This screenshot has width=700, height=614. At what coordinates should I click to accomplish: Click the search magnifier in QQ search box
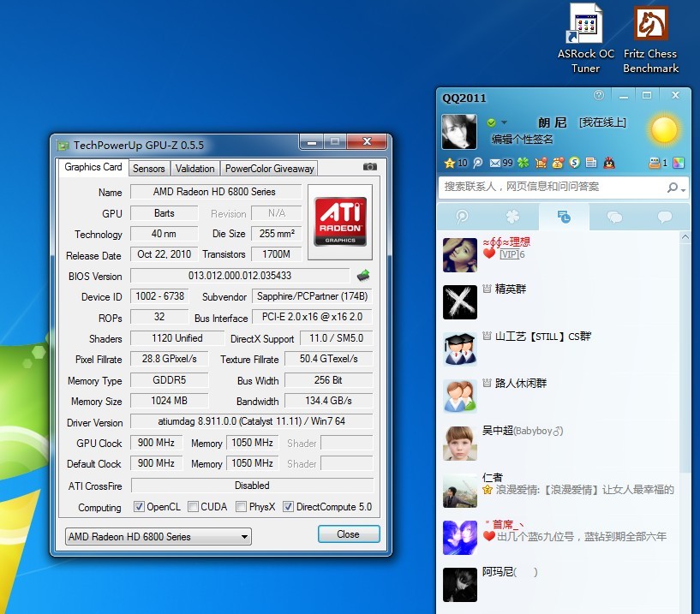click(673, 188)
